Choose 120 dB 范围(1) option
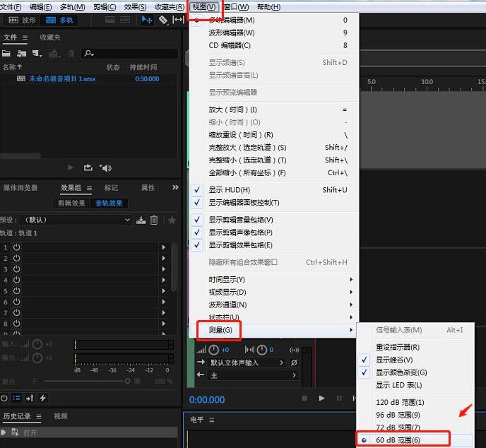 [415, 402]
